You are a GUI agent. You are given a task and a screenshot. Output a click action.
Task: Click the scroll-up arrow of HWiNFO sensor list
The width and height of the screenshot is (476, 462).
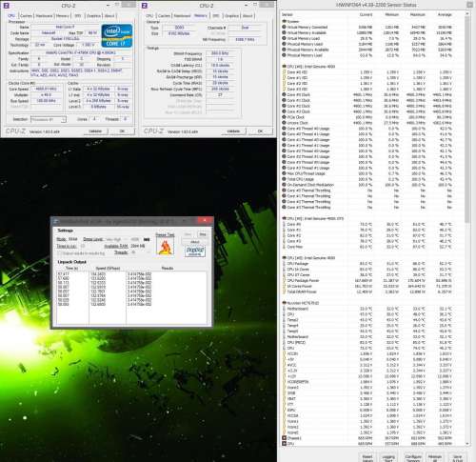click(467, 14)
